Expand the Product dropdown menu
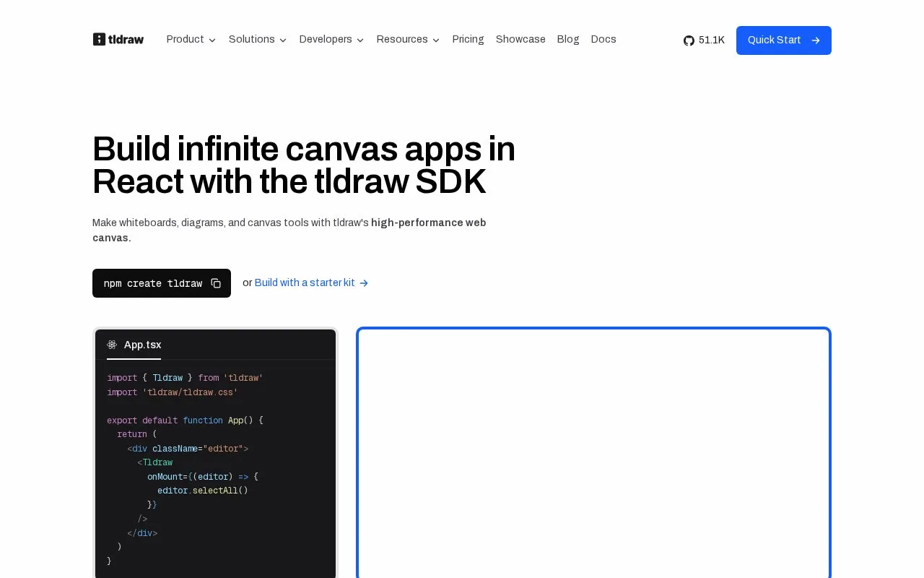This screenshot has height=578, width=924. [191, 40]
